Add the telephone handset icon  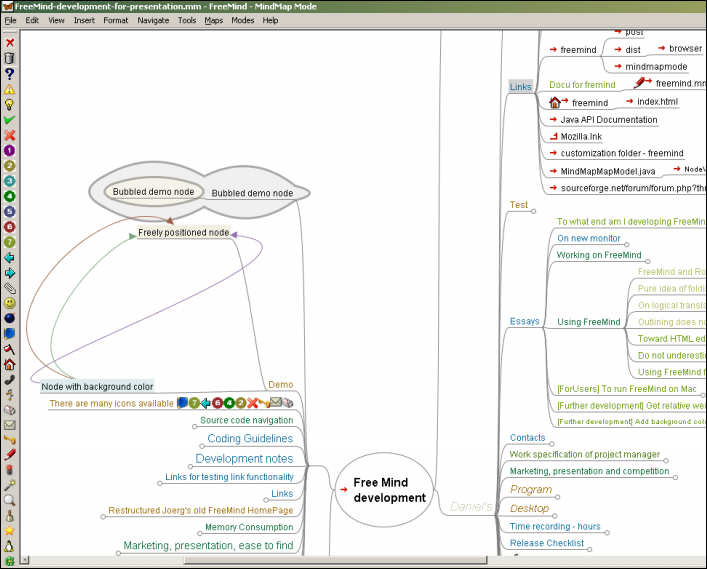[x=9, y=380]
